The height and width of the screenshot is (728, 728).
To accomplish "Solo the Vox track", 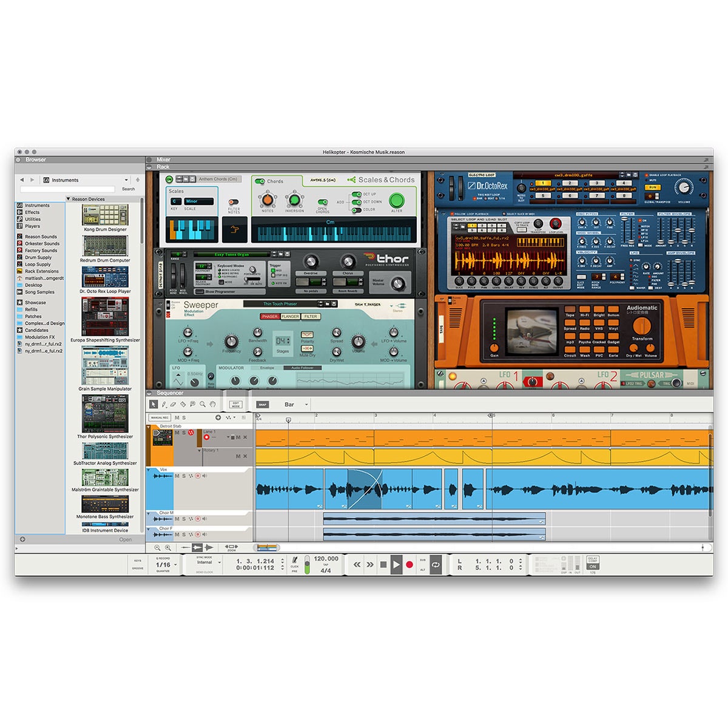I will point(184,476).
